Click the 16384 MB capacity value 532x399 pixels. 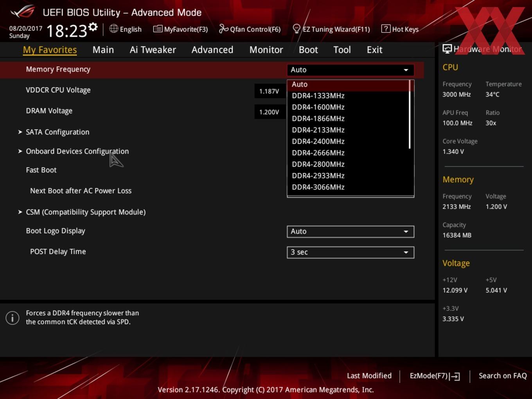pyautogui.click(x=457, y=235)
